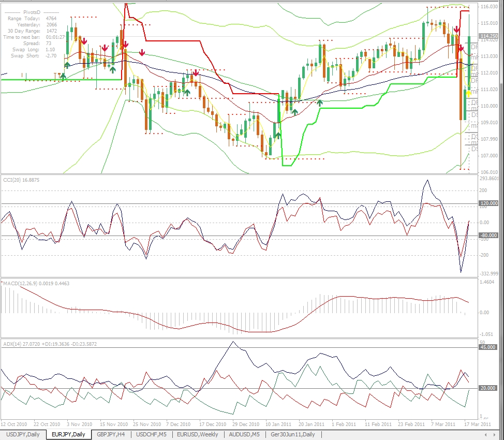Click the -80.000 CCI level tag
Image resolution: width=504 pixels, height=440 pixels.
[488, 236]
